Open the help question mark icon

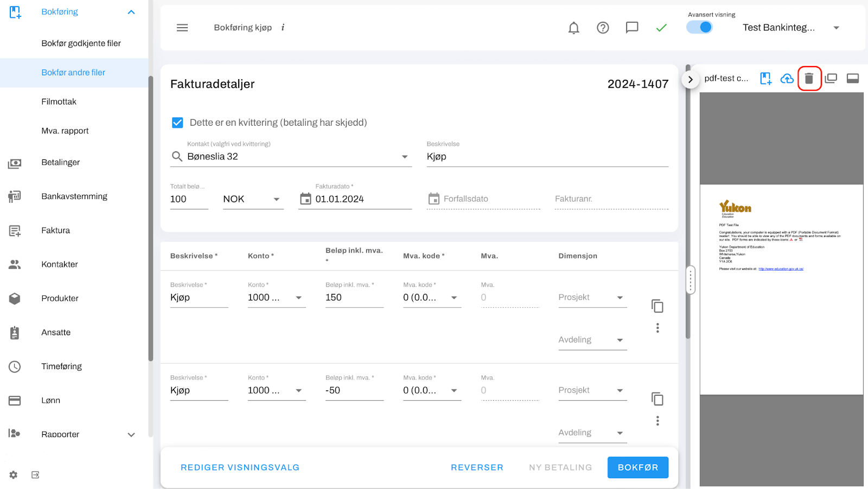point(603,28)
